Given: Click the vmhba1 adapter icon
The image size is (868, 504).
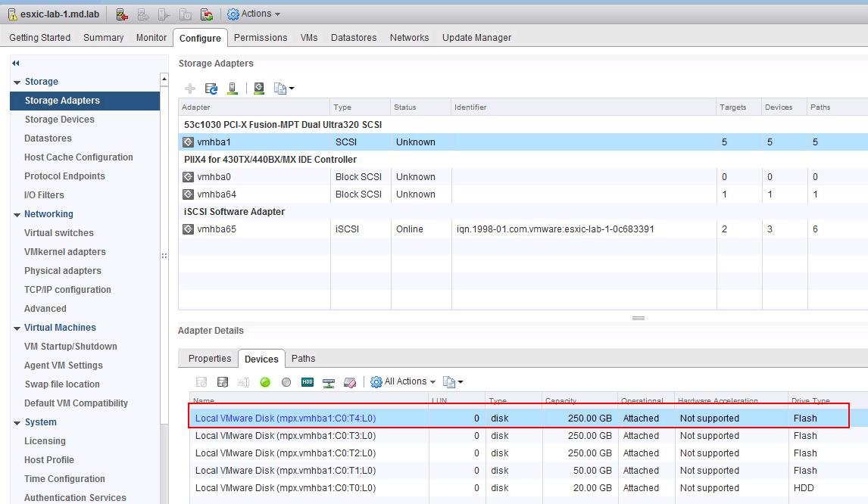Looking at the screenshot, I should pyautogui.click(x=188, y=142).
